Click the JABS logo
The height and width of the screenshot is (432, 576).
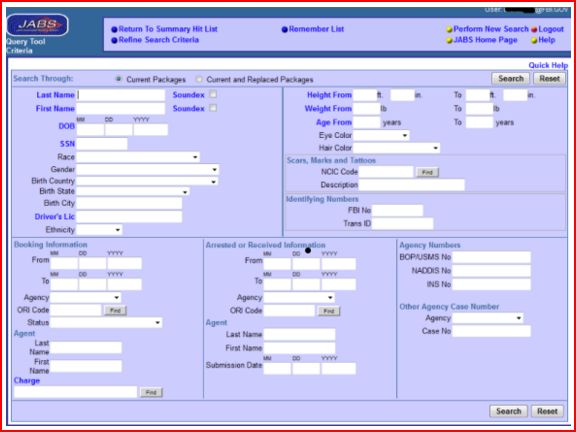pyautogui.click(x=37, y=25)
